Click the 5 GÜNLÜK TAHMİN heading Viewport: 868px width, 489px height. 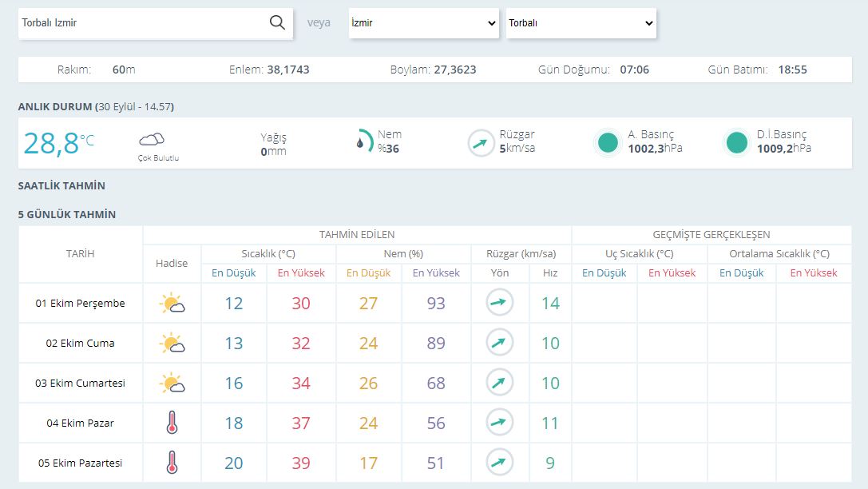(x=67, y=215)
